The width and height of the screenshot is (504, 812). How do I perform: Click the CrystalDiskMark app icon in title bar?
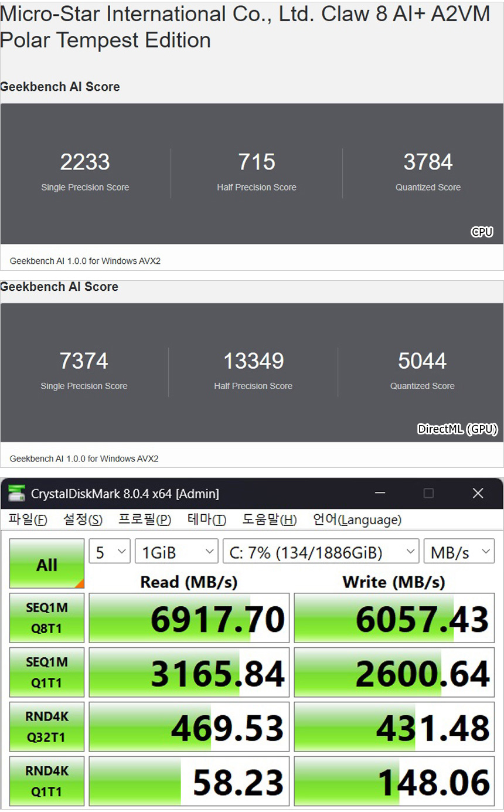tap(16, 494)
